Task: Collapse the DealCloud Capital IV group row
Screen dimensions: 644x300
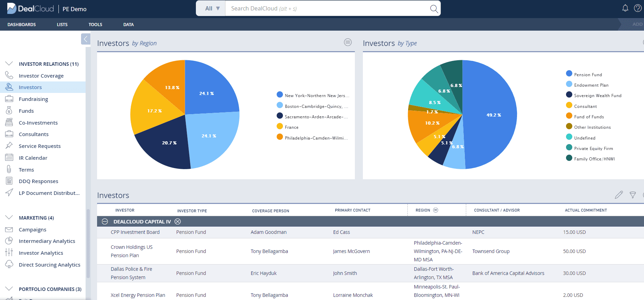Action: pyautogui.click(x=105, y=221)
